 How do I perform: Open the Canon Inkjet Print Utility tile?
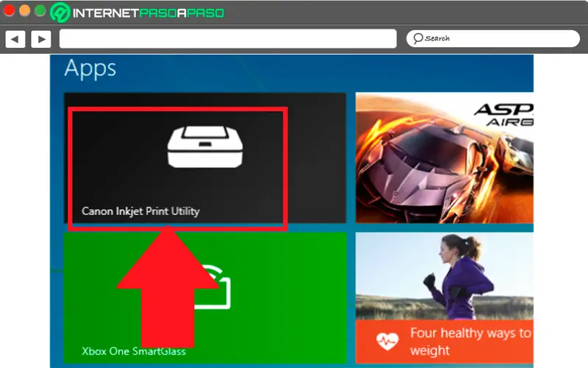(x=205, y=158)
